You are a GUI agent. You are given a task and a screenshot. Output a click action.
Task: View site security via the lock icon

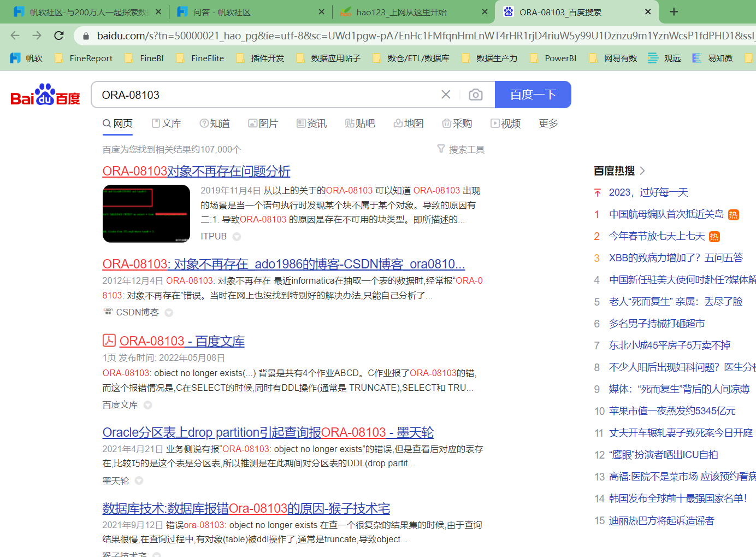click(86, 36)
